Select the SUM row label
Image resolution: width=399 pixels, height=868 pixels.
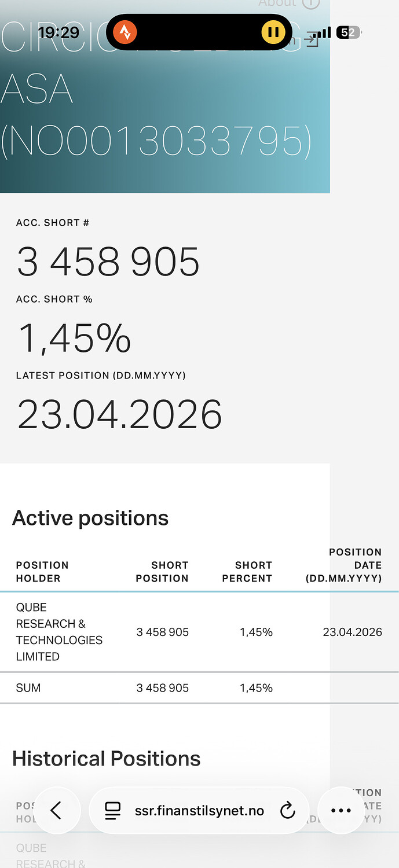(28, 688)
